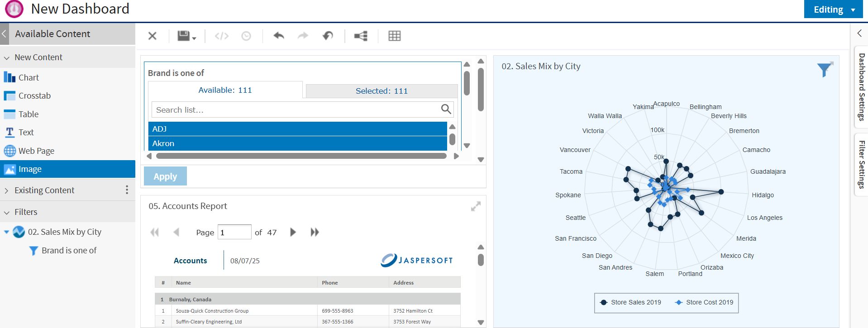The image size is (868, 328).
Task: Open the parameter mapping icon
Action: coord(361,36)
